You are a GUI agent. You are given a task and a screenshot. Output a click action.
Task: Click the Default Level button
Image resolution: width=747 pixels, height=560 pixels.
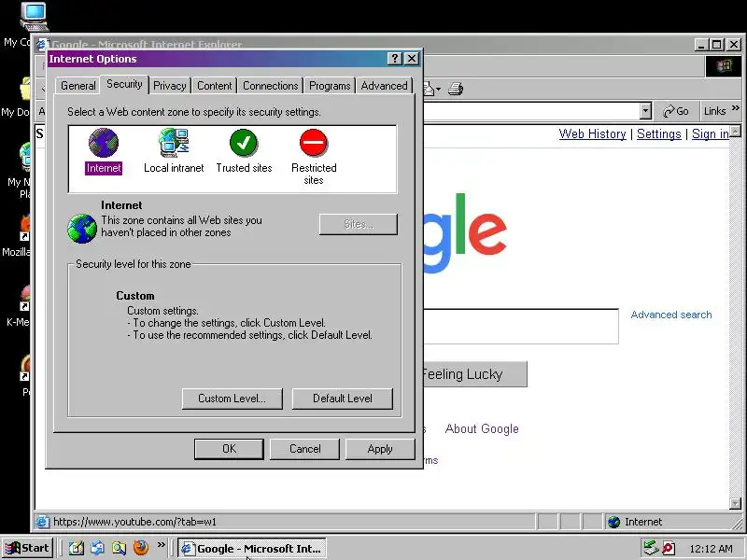[343, 399]
